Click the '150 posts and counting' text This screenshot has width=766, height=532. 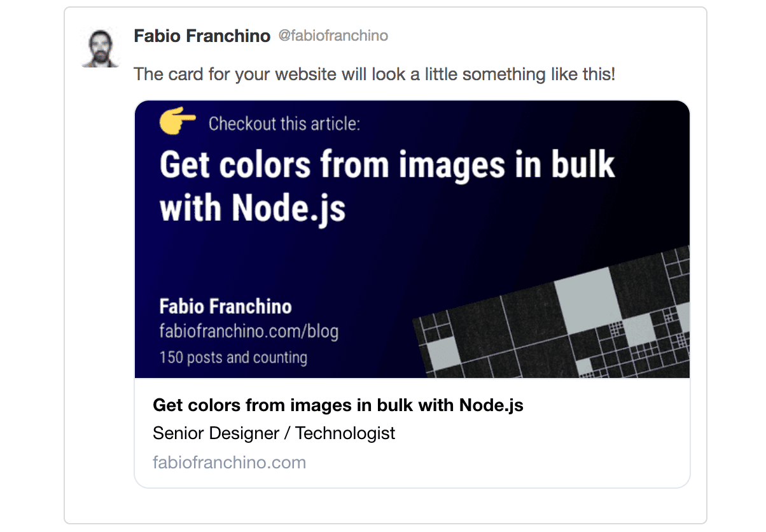point(233,357)
